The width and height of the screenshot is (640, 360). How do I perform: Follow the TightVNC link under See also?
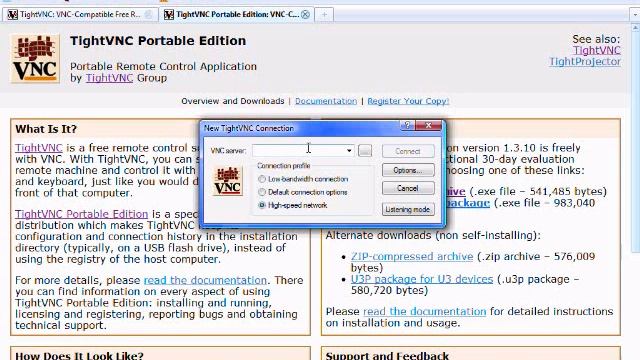pyautogui.click(x=597, y=50)
